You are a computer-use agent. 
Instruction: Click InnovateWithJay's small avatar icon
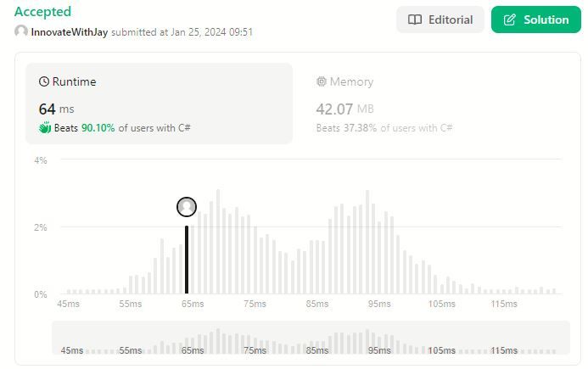point(21,31)
